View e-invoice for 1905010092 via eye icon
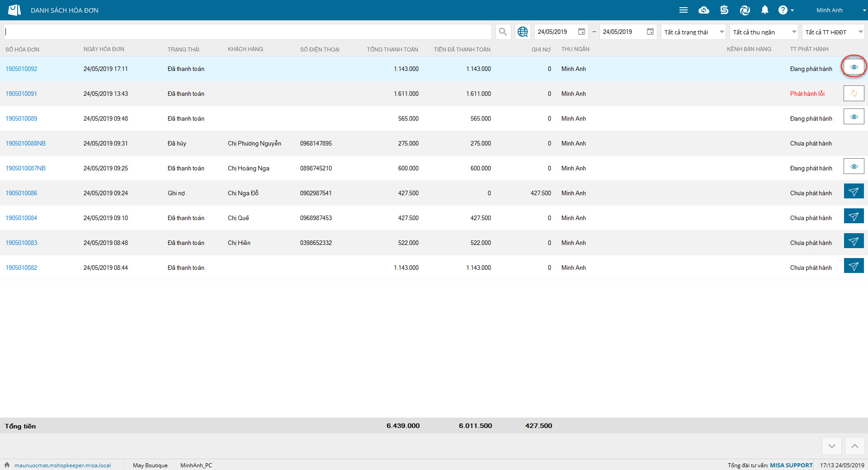 tap(854, 67)
